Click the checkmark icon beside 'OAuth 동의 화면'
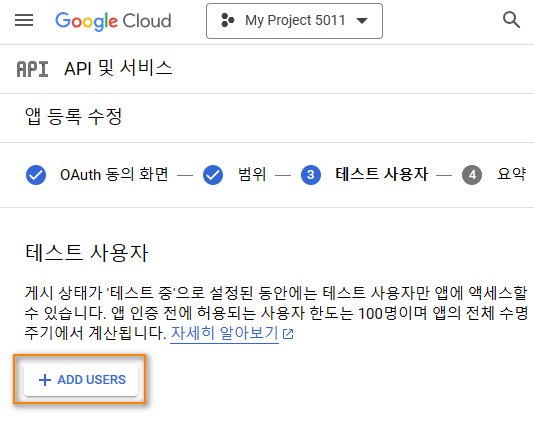 (x=36, y=175)
